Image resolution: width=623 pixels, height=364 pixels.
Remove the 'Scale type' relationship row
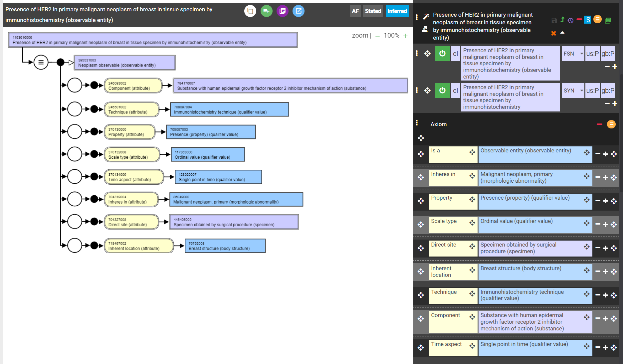pos(598,224)
